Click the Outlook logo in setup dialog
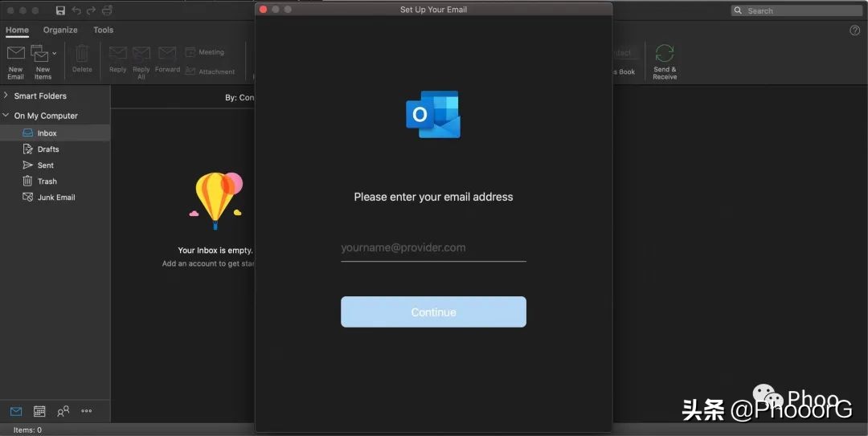Screen dimensions: 868x436 click(433, 115)
